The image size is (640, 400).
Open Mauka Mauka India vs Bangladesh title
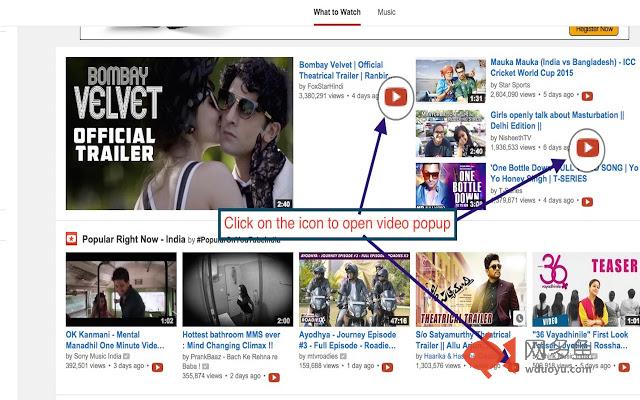563,67
